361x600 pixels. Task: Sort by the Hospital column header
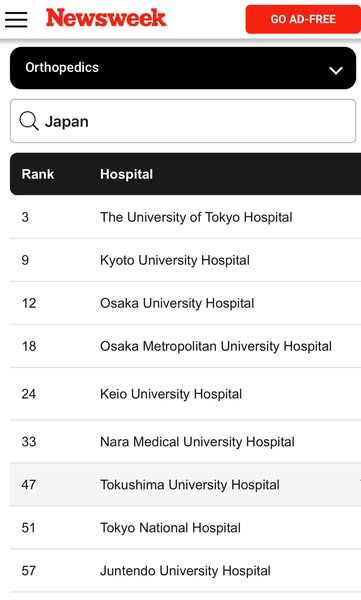pyautogui.click(x=126, y=174)
